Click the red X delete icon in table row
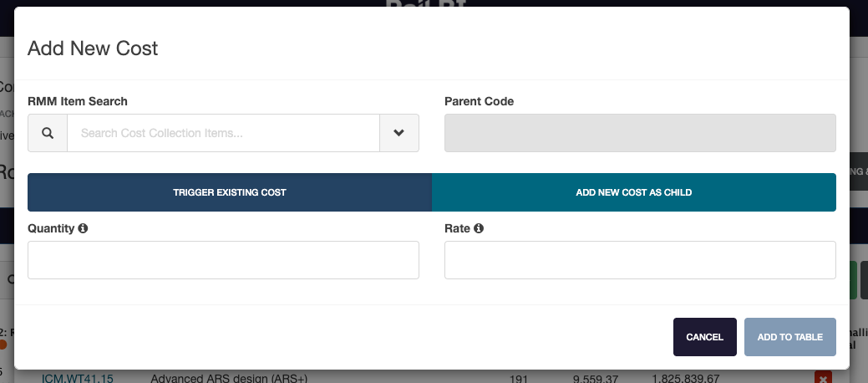868x383 pixels. pos(822,377)
